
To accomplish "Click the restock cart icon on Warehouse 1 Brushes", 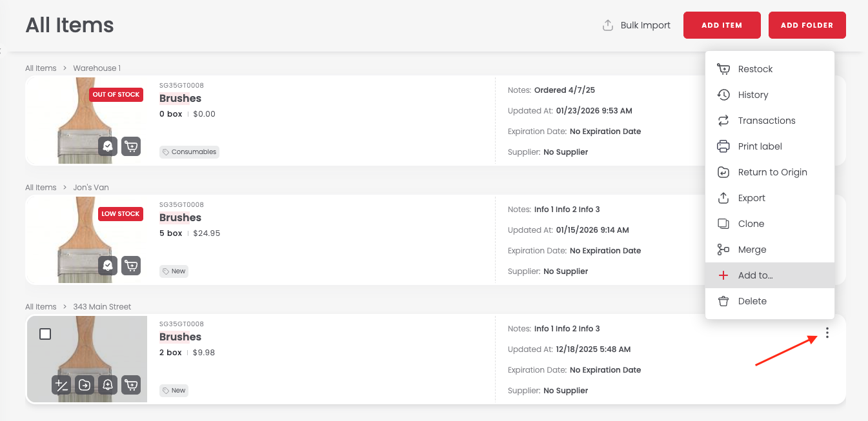I will (x=131, y=146).
